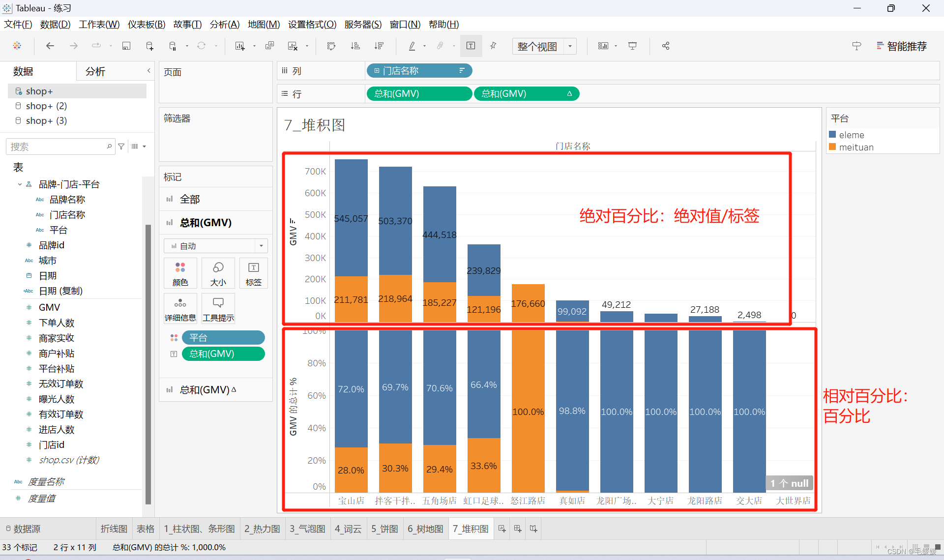
Task: Click the meituan orange legend swatch
Action: point(832,147)
